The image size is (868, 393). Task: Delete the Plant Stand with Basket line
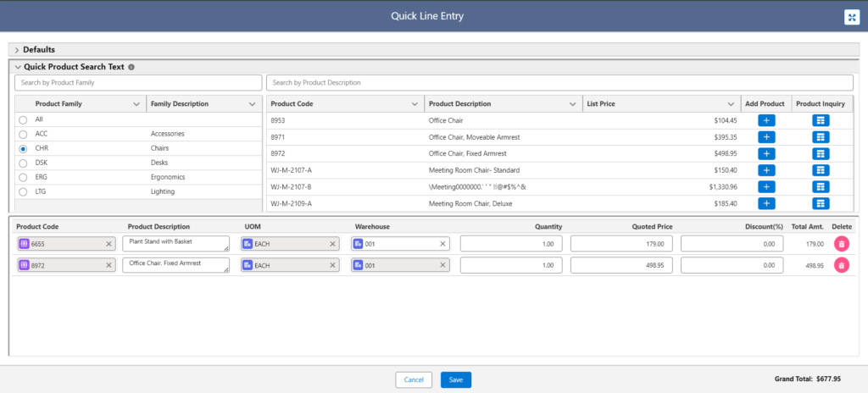841,243
